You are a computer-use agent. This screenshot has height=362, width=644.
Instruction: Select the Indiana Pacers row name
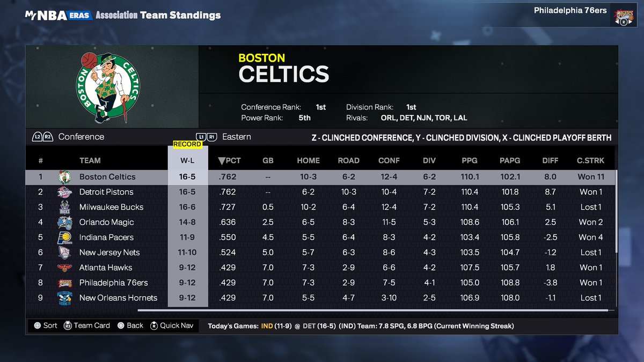click(106, 238)
